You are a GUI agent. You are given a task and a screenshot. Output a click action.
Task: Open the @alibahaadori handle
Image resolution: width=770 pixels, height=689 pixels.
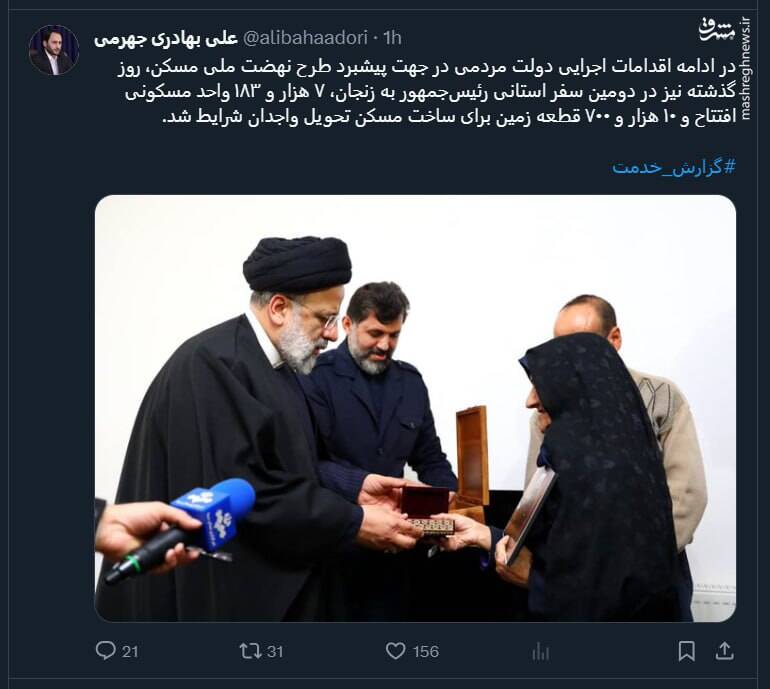click(x=305, y=38)
